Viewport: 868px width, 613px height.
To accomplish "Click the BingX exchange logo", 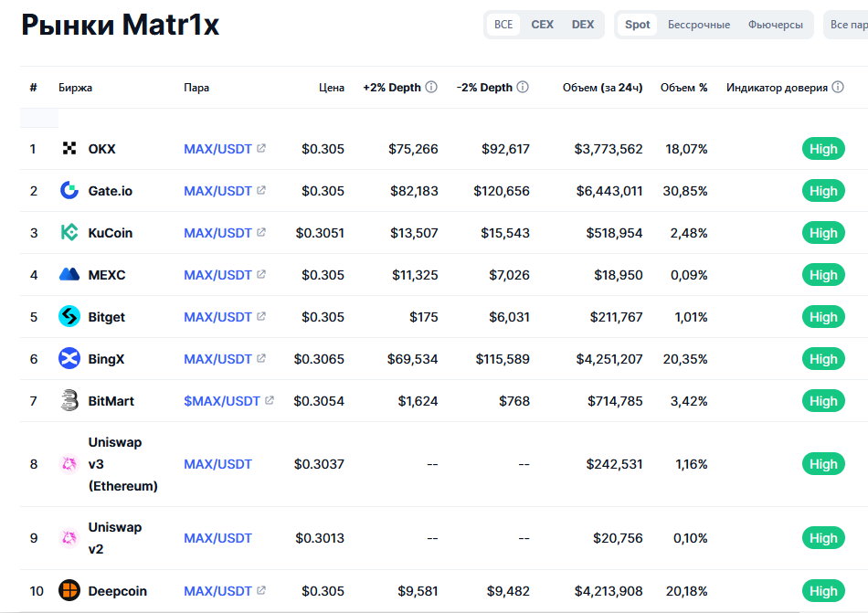I will coord(69,359).
